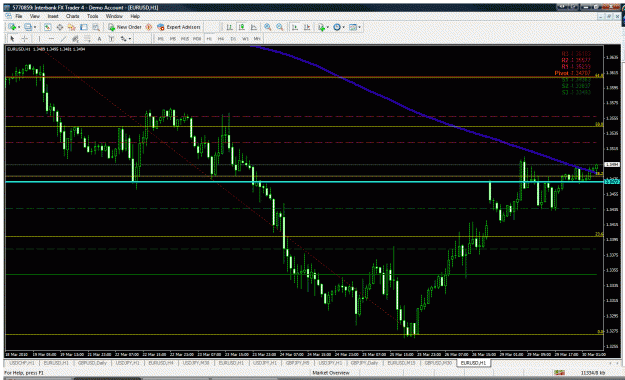Show the Terminal panel icon
625x380 pixels.
click(84, 27)
